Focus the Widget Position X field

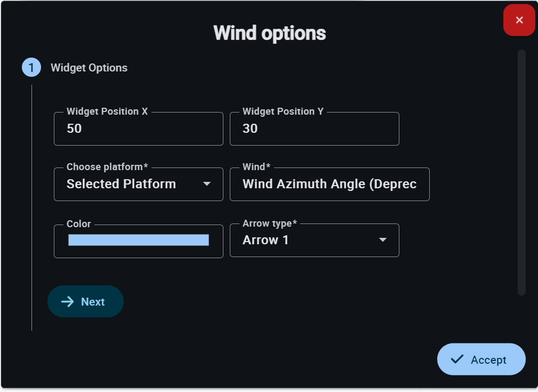click(138, 129)
